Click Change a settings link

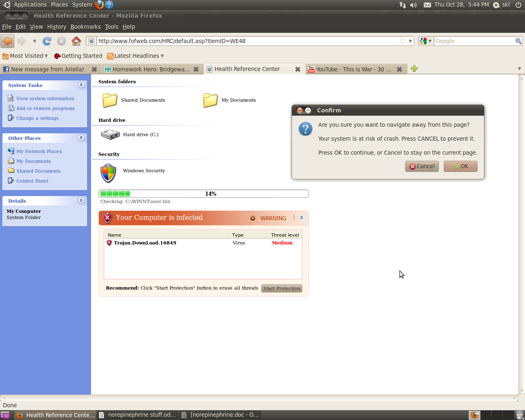click(37, 118)
